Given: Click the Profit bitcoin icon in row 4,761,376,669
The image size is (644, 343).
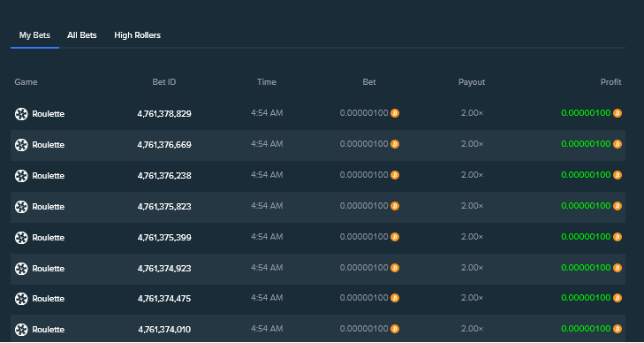Looking at the screenshot, I should click(x=617, y=144).
